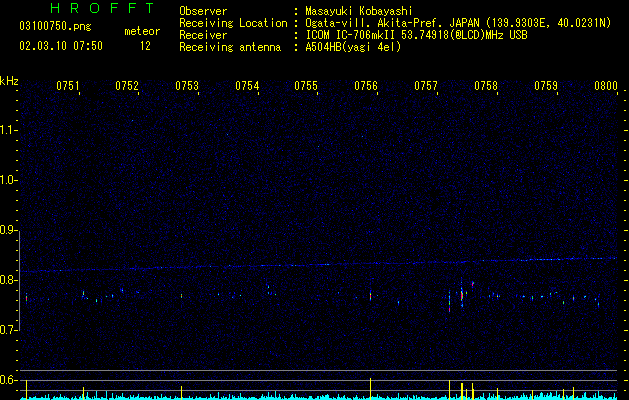Screen dimensions: 629x400
Task: Select the observer name Masayuki Kobayashi
Action: coord(359,11)
